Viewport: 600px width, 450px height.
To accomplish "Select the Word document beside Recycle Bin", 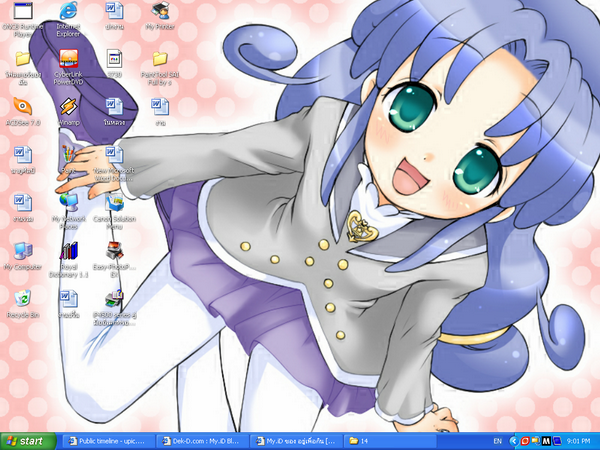I will tap(68, 298).
